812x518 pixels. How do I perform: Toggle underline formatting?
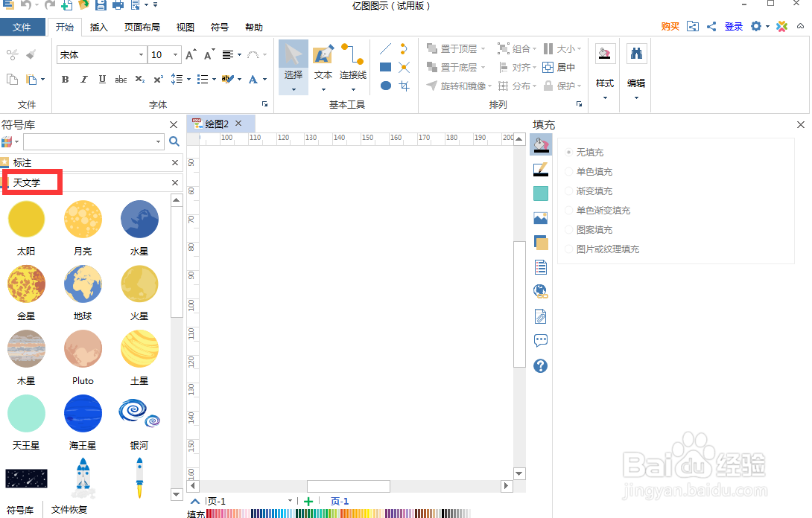(102, 79)
